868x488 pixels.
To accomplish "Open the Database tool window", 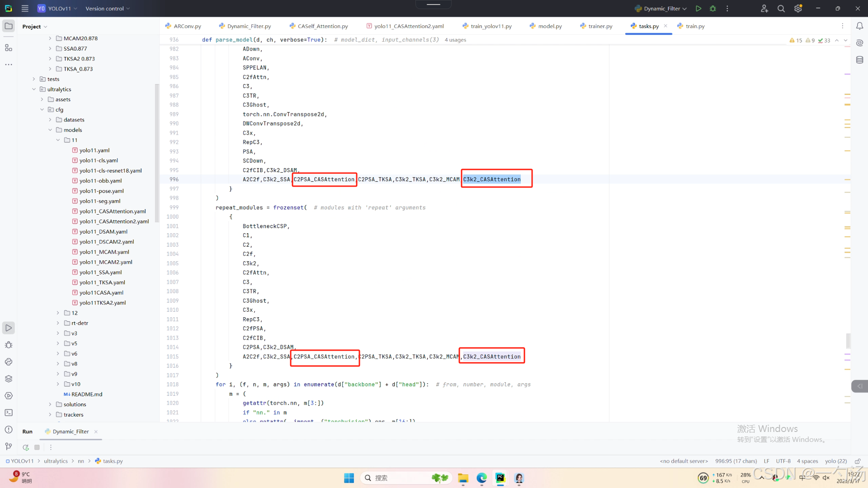I will point(859,60).
